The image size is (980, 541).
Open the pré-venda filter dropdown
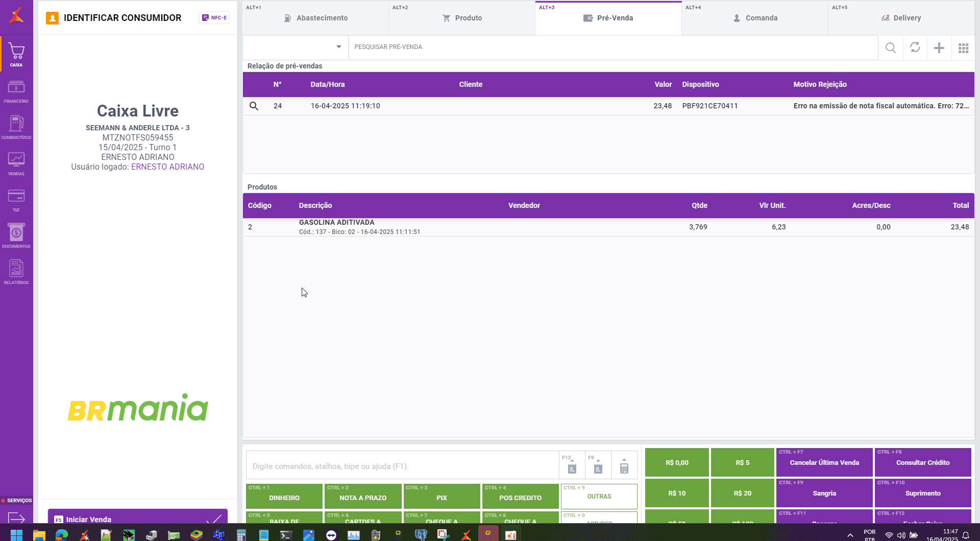pos(295,47)
